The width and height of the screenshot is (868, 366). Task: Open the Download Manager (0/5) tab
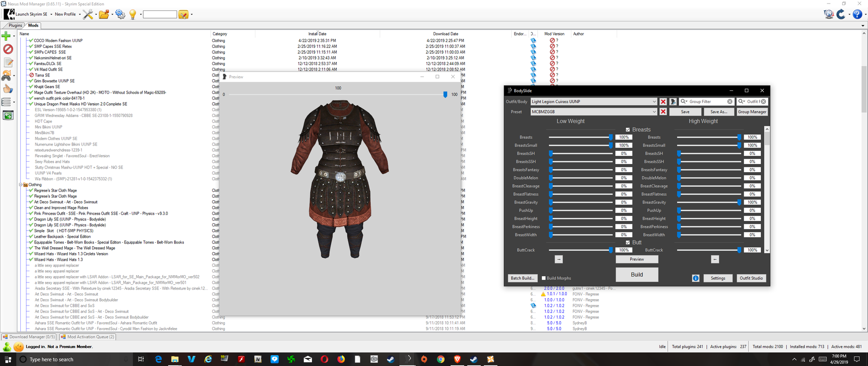coord(28,337)
